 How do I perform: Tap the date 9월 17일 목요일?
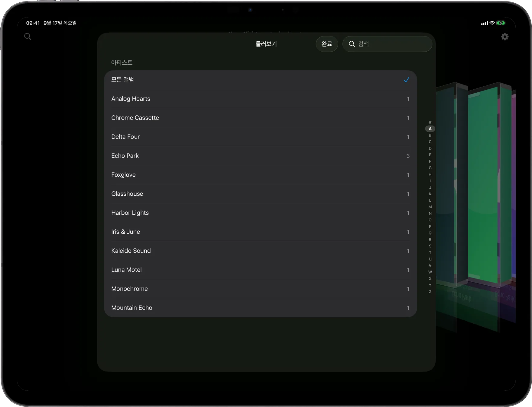point(60,23)
